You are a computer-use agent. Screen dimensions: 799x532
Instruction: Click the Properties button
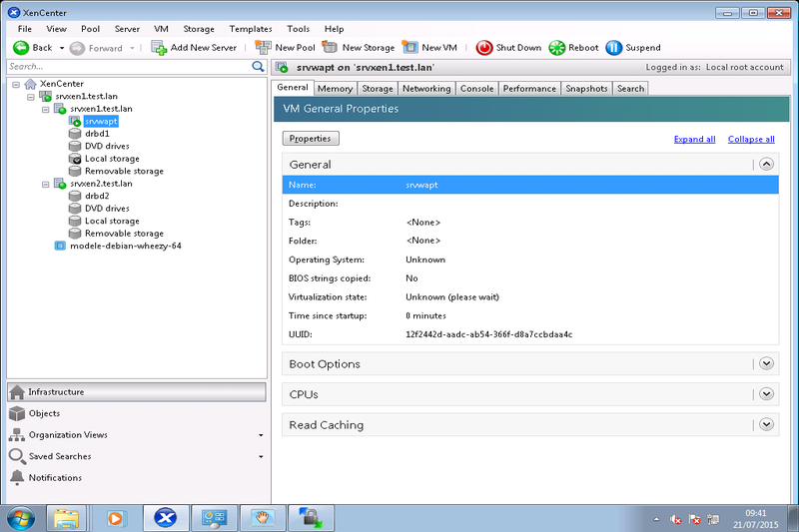[x=311, y=139]
